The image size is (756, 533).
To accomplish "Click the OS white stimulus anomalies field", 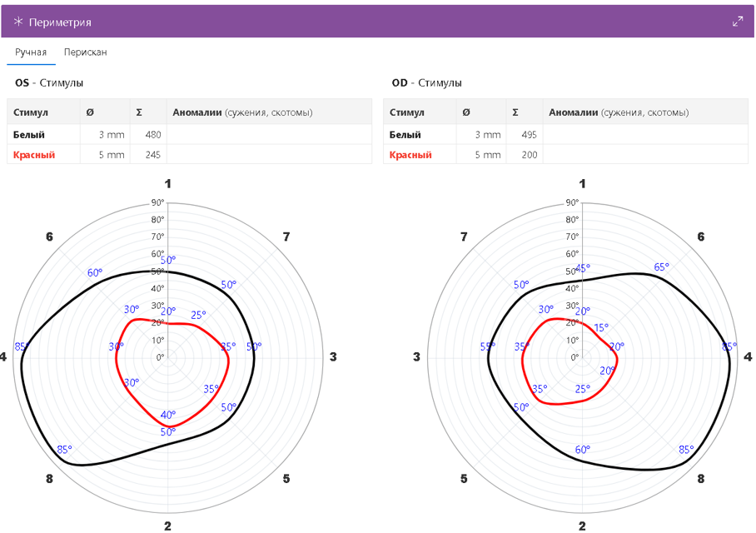I will 269,134.
